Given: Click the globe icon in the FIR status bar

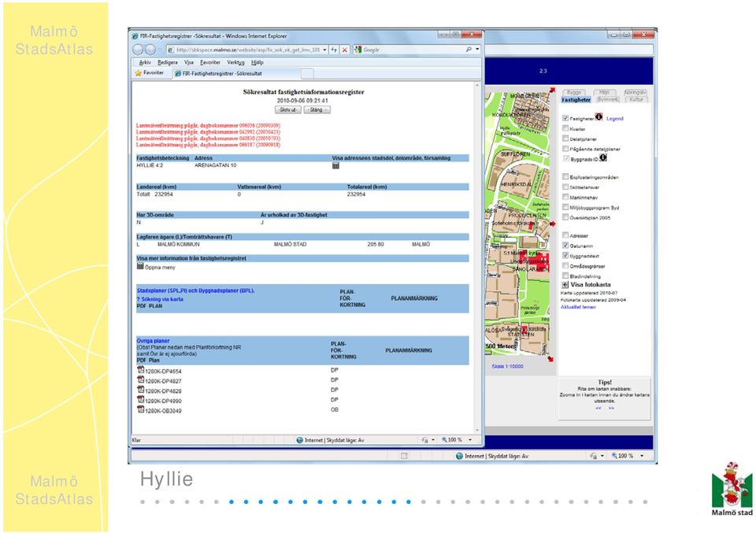Looking at the screenshot, I should (x=299, y=440).
